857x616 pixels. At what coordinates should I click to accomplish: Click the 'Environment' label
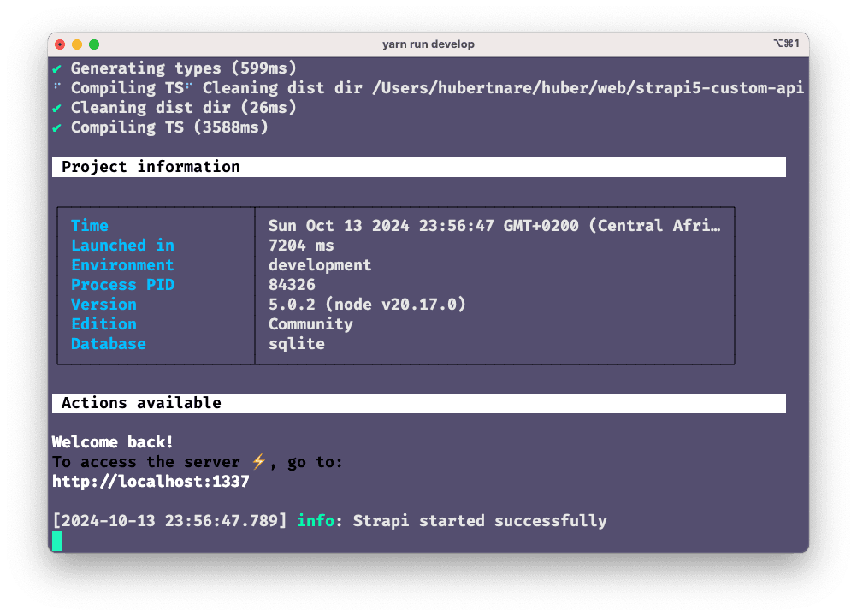[x=122, y=265]
